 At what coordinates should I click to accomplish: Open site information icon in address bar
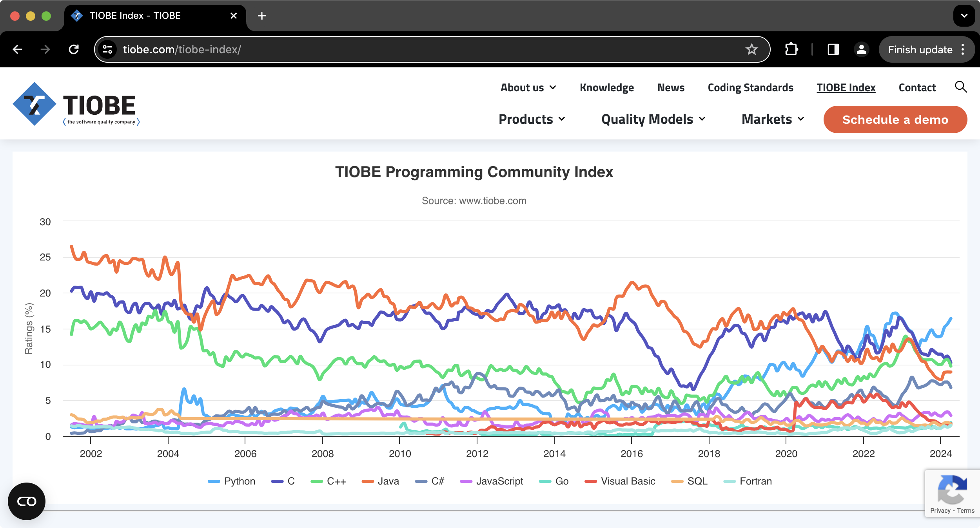[107, 49]
